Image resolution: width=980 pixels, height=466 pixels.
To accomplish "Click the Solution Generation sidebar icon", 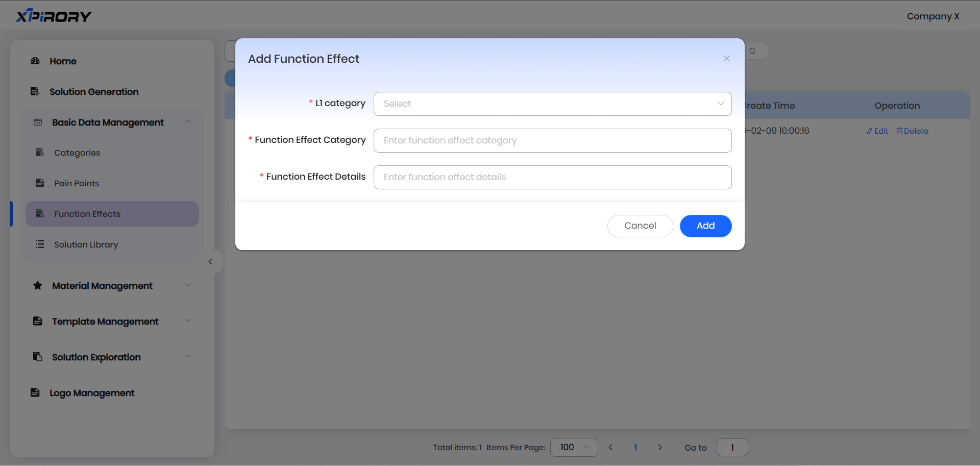I will tap(35, 92).
